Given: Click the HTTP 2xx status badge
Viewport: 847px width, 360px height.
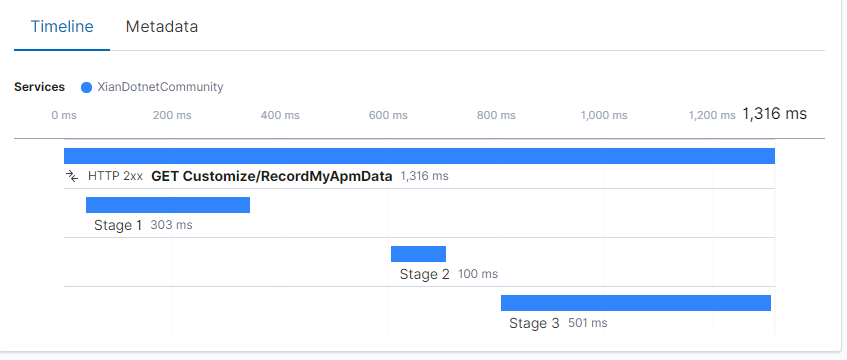Looking at the screenshot, I should click(x=115, y=176).
